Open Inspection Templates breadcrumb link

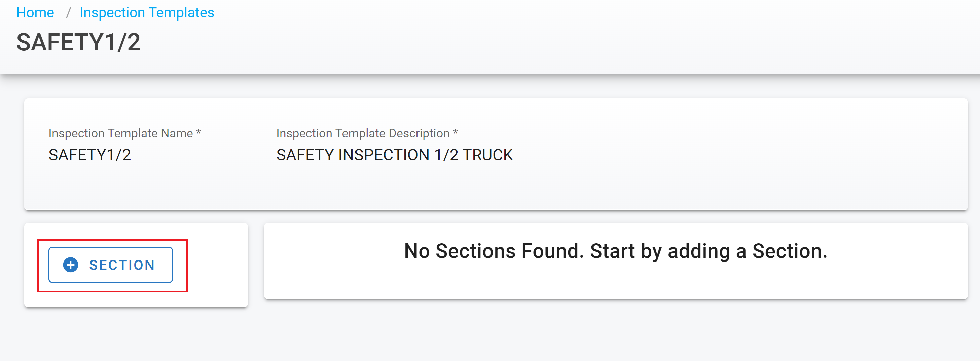147,12
